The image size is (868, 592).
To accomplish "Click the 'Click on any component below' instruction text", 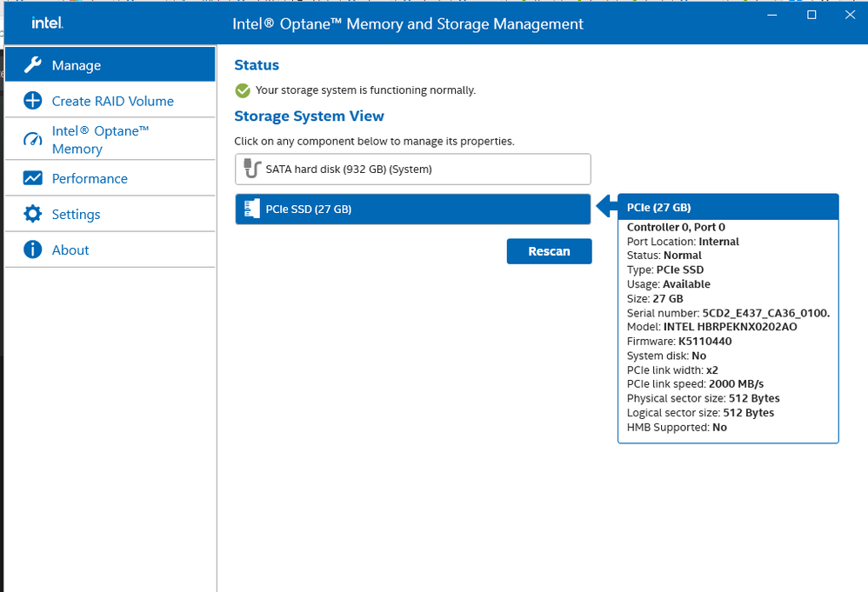I will pos(374,141).
